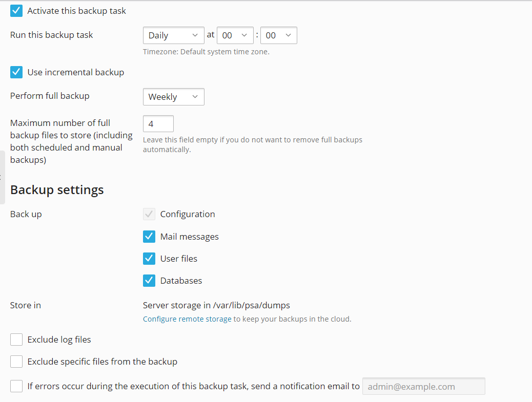Screen dimensions: 532x402
Task: Open the Configure remote storage link
Action: [187, 319]
